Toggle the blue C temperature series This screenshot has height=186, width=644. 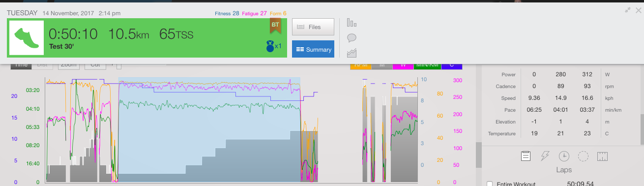[x=452, y=65]
